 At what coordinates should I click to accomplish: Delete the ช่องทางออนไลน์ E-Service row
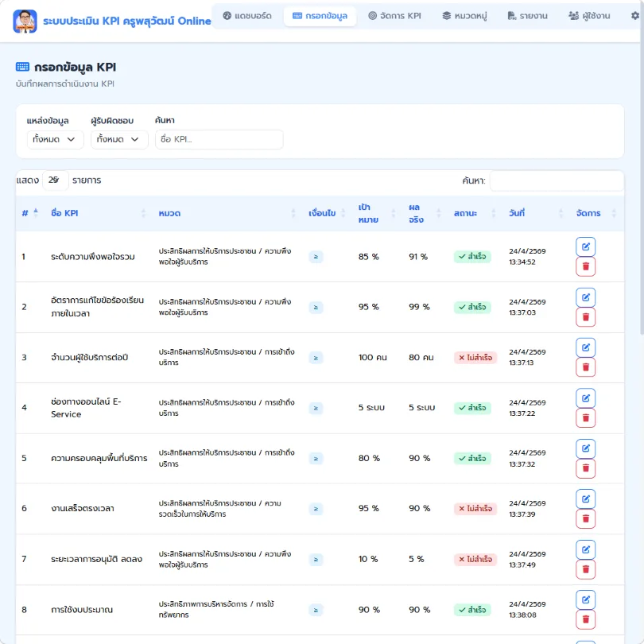click(x=585, y=417)
